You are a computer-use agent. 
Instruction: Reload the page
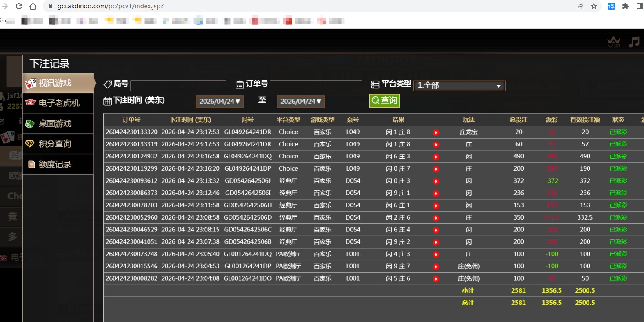(19, 6)
